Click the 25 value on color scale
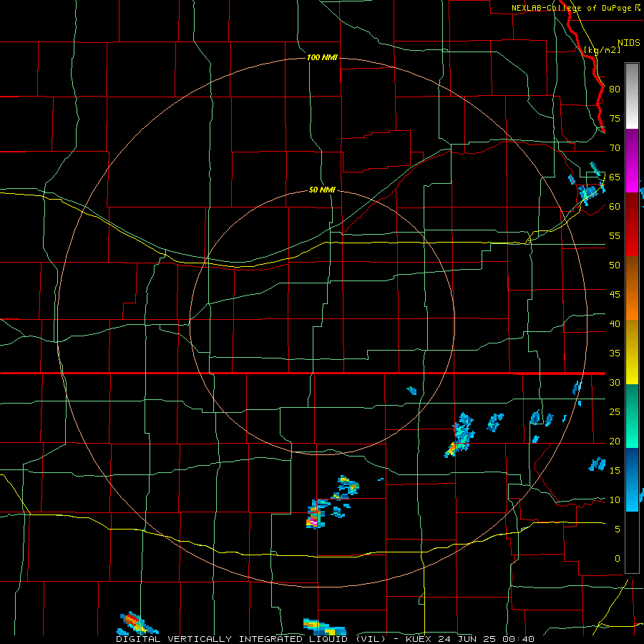This screenshot has width=644, height=644. point(615,412)
